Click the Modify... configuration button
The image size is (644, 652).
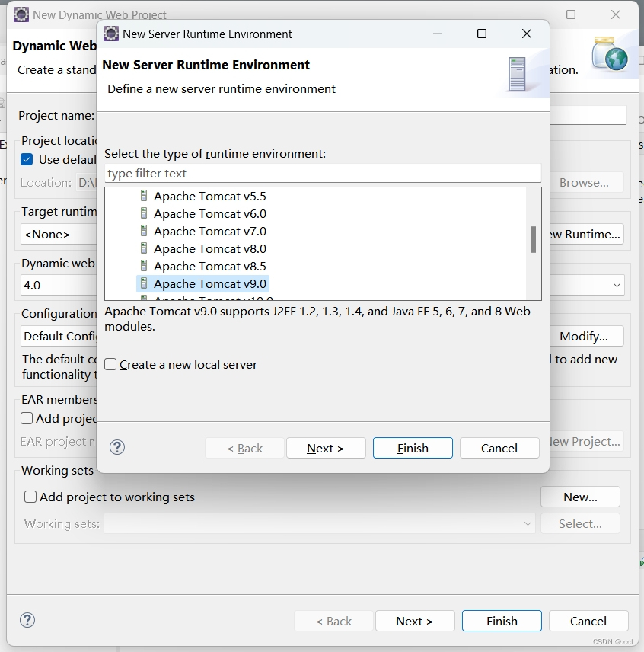tap(586, 336)
